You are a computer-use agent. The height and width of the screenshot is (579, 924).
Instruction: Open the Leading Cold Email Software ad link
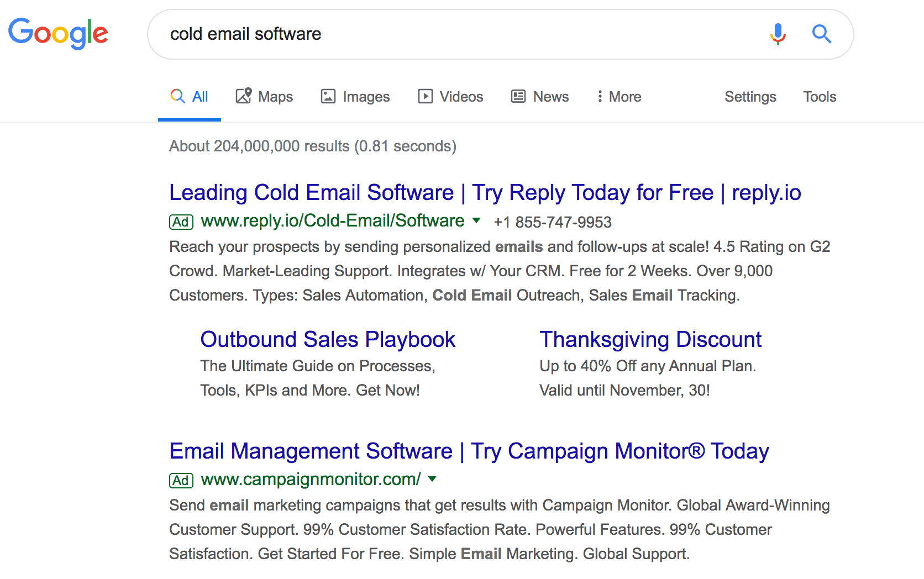point(485,193)
